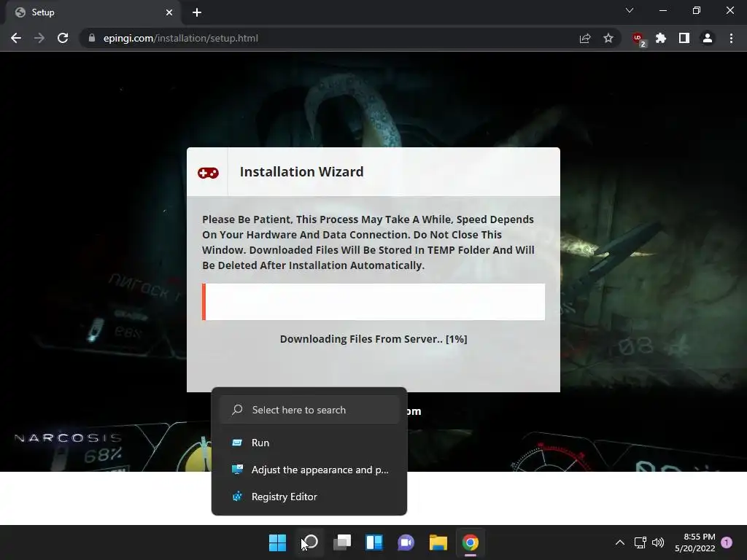Share this page via share icon
The width and height of the screenshot is (747, 560).
(x=585, y=38)
